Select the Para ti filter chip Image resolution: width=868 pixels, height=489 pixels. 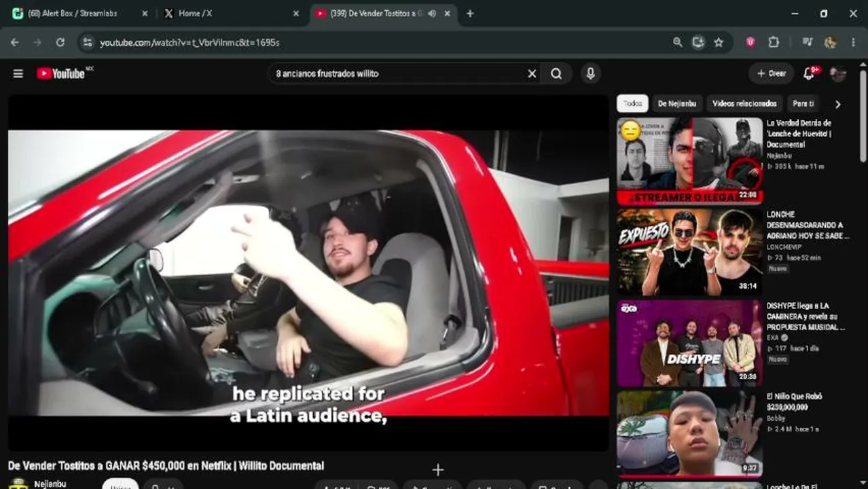[x=803, y=103]
